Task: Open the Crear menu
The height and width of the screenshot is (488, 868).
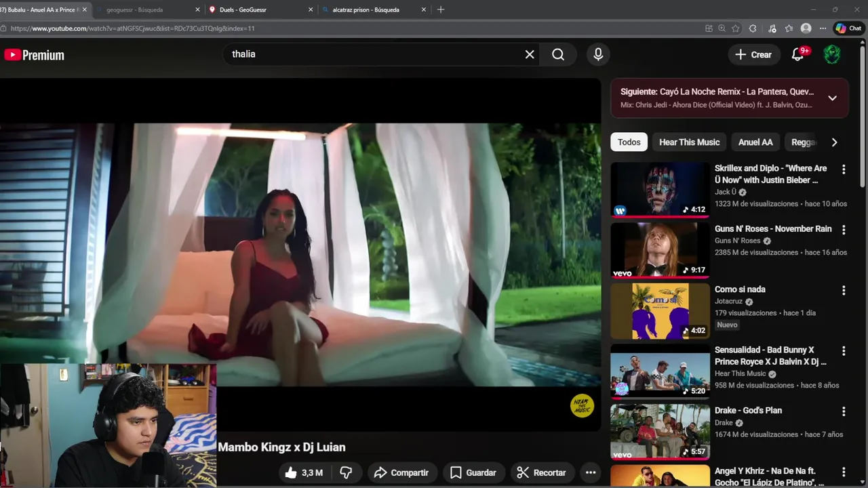Action: tap(753, 55)
